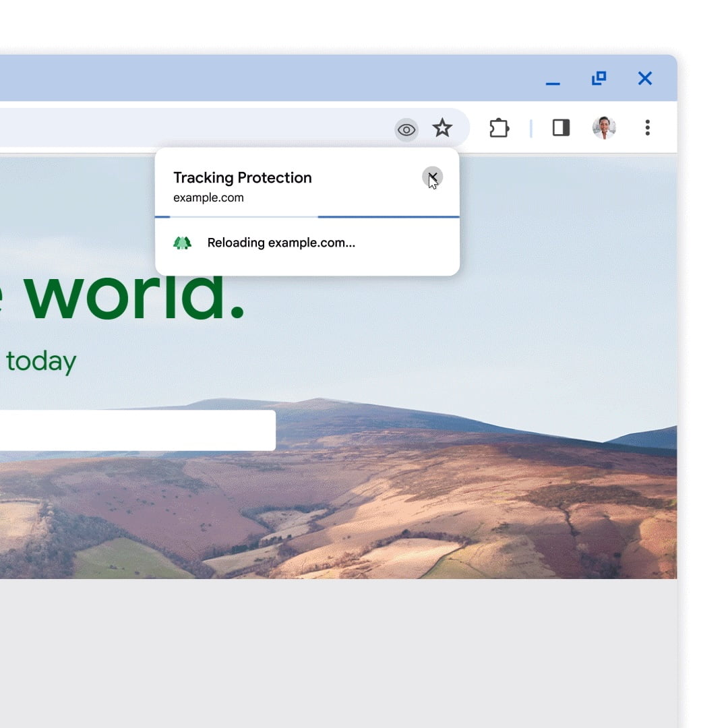Click the profile avatar in the toolbar

tap(605, 128)
